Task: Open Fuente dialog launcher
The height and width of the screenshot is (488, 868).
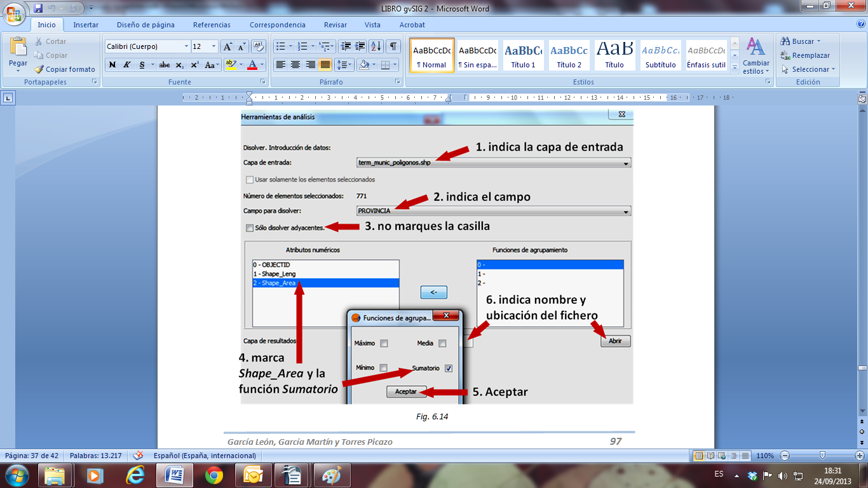Action: 263,82
